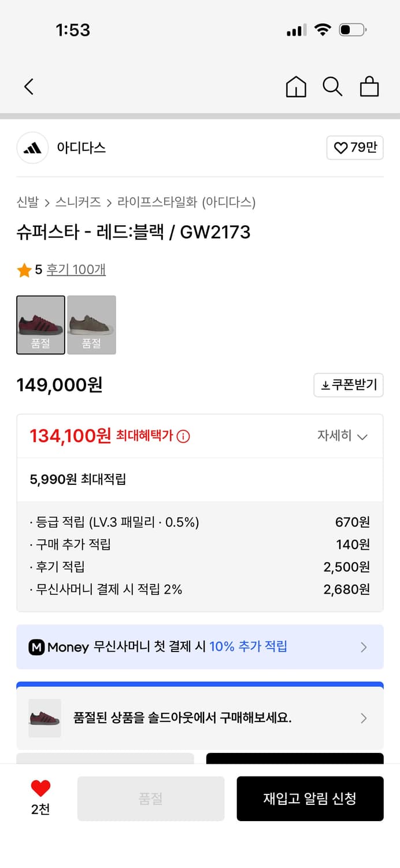Open the home screen icon
Screen dimensions: 400x868
pyautogui.click(x=295, y=87)
